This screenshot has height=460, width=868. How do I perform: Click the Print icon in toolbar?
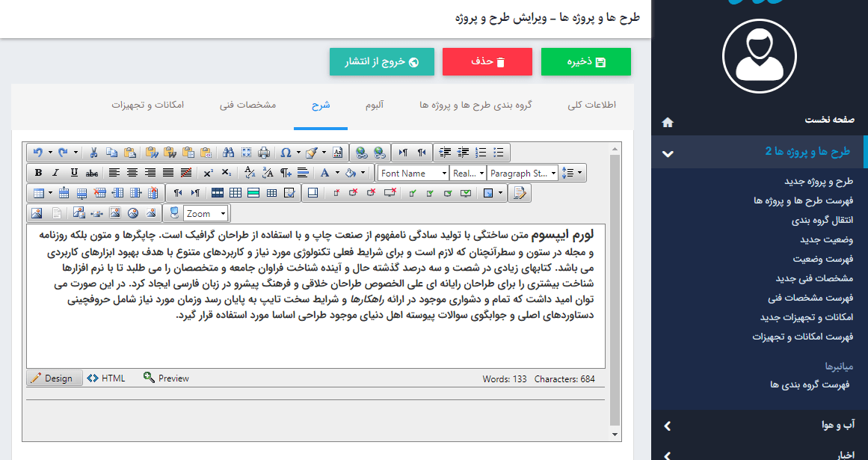pyautogui.click(x=264, y=153)
